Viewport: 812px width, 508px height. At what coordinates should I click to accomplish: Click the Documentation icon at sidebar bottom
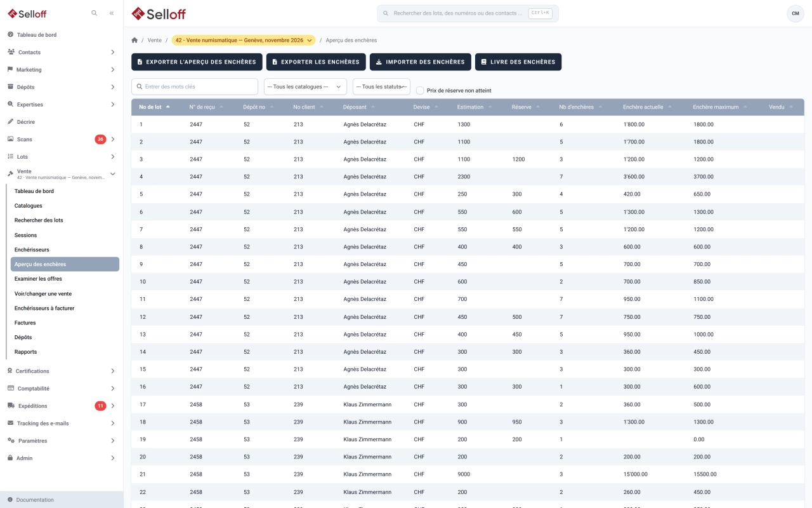[x=10, y=500]
